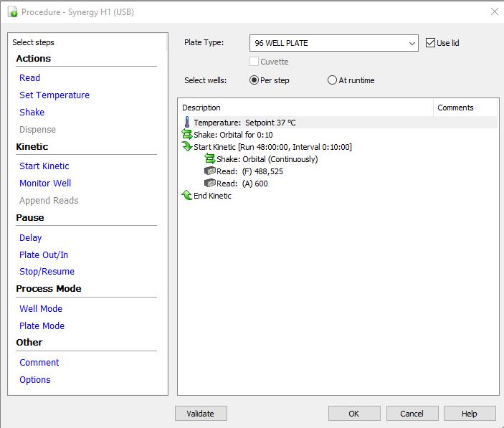
Task: Insert a Start Kinetic step
Action: click(x=44, y=166)
